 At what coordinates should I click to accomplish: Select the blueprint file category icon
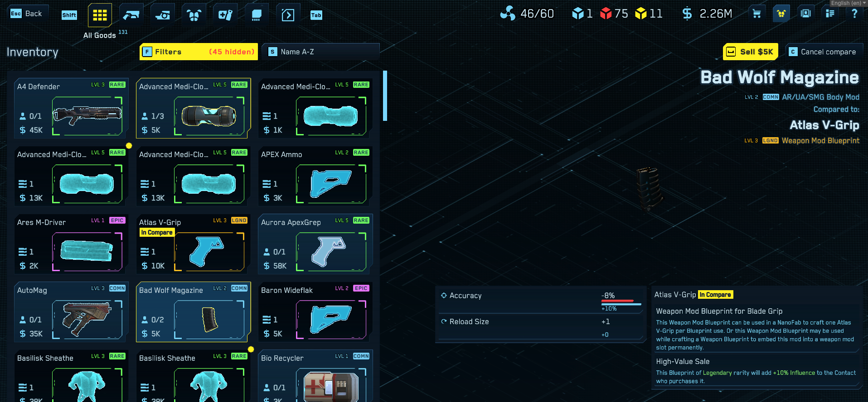click(x=288, y=15)
